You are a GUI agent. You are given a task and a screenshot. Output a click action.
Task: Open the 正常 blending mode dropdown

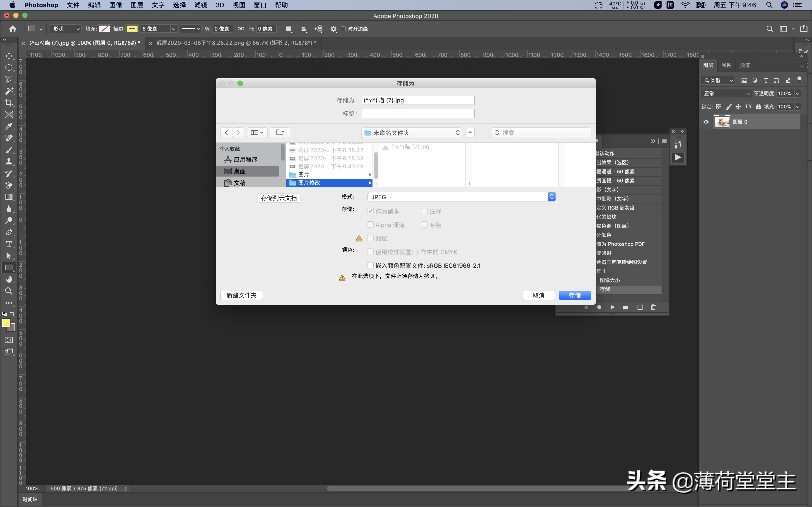pyautogui.click(x=726, y=93)
